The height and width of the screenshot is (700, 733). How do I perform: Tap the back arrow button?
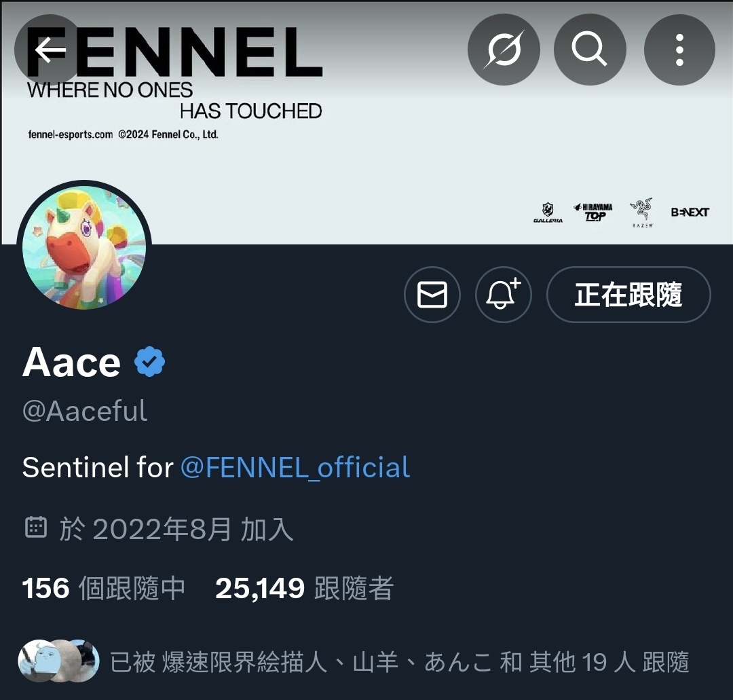coord(49,50)
